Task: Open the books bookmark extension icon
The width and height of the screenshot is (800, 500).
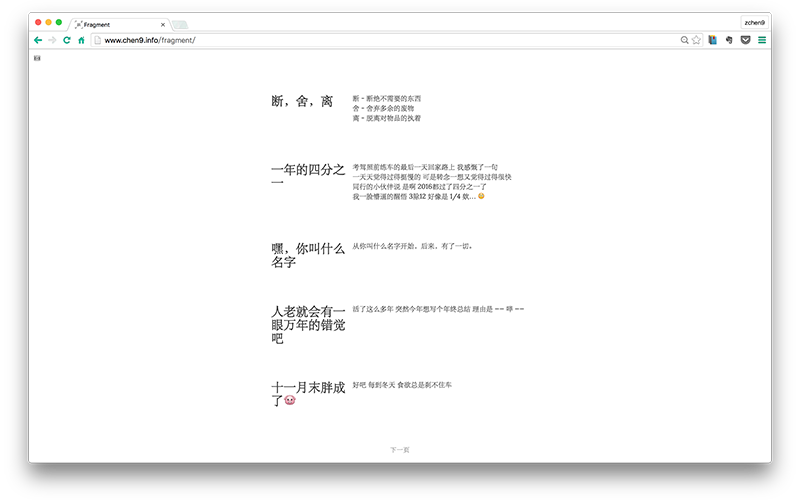Action: 713,40
